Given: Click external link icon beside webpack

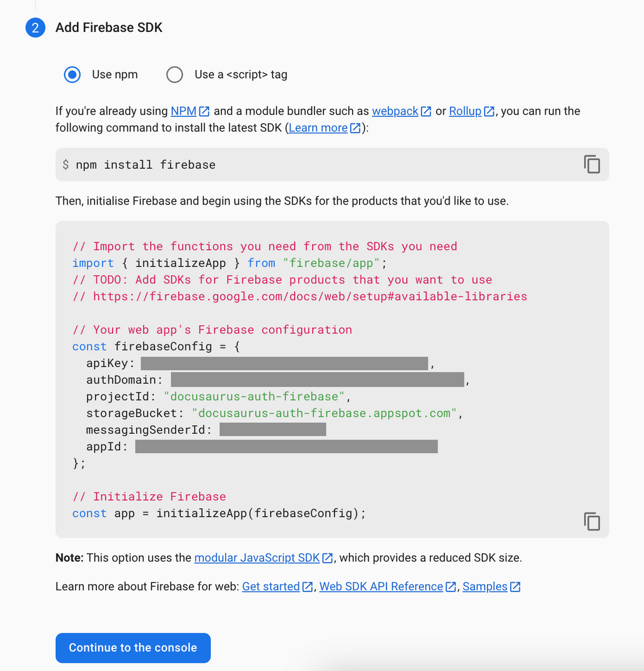Looking at the screenshot, I should tap(426, 111).
